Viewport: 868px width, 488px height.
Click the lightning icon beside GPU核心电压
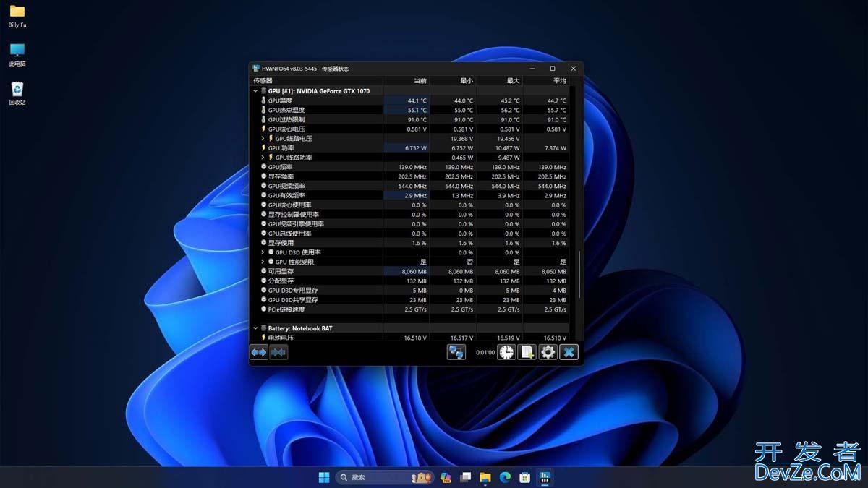click(x=263, y=129)
